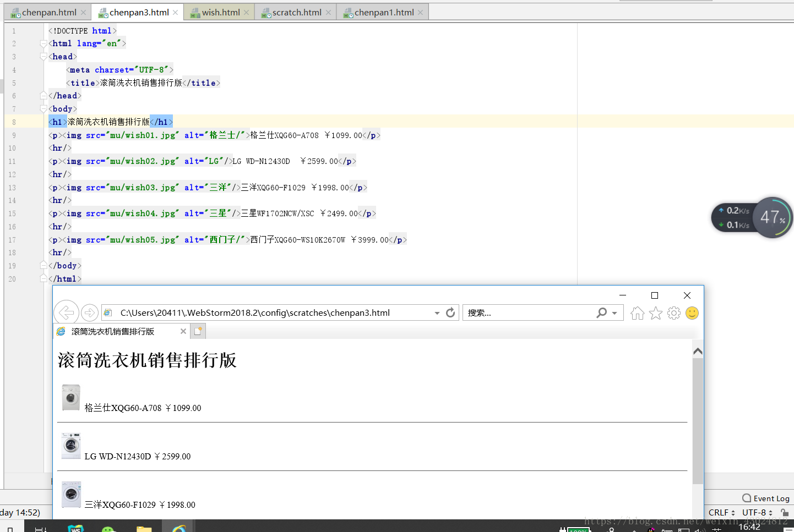This screenshot has height=532, width=794.
Task: Close the Internet Explorer window
Action: [687, 295]
